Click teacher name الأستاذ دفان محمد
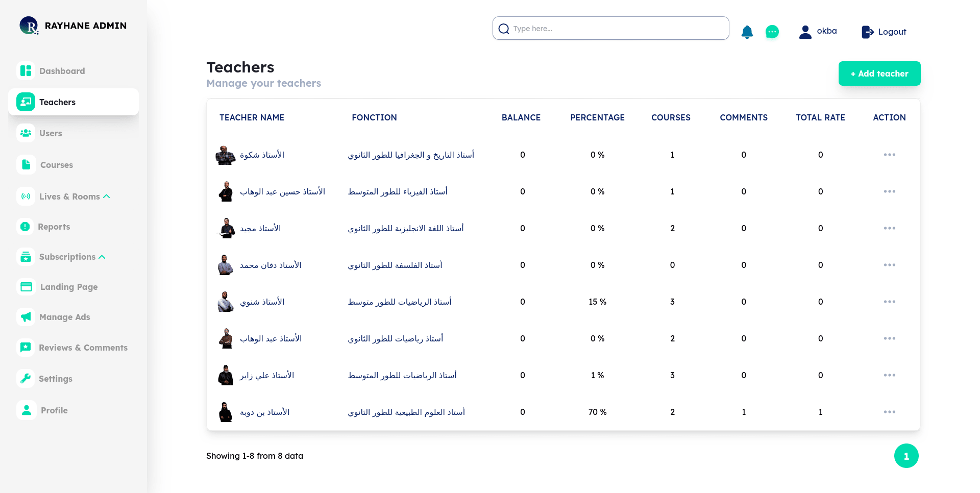980x493 pixels. [x=271, y=265]
